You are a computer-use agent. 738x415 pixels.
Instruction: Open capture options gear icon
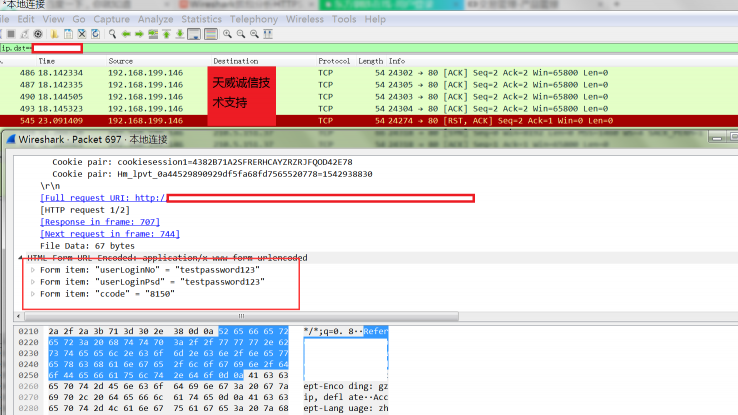pyautogui.click(x=38, y=34)
